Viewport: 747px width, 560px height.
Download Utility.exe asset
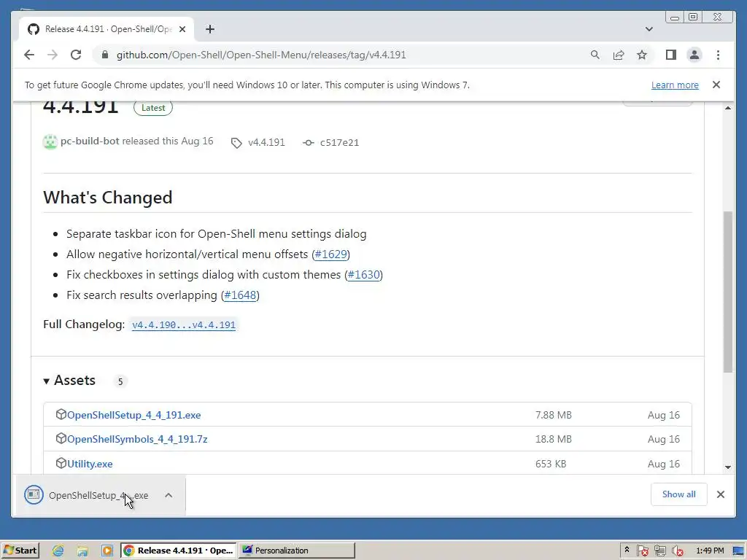click(90, 464)
